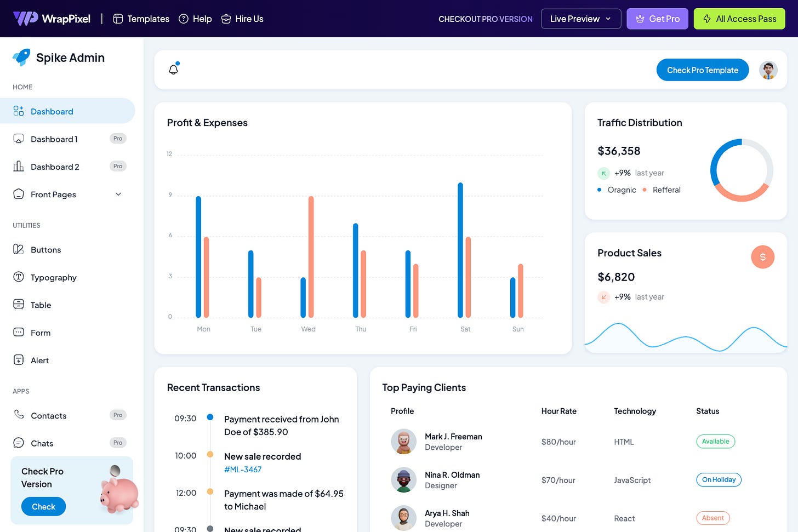Click the Product Sales dollar icon
Viewport: 798px width, 532px height.
762,256
